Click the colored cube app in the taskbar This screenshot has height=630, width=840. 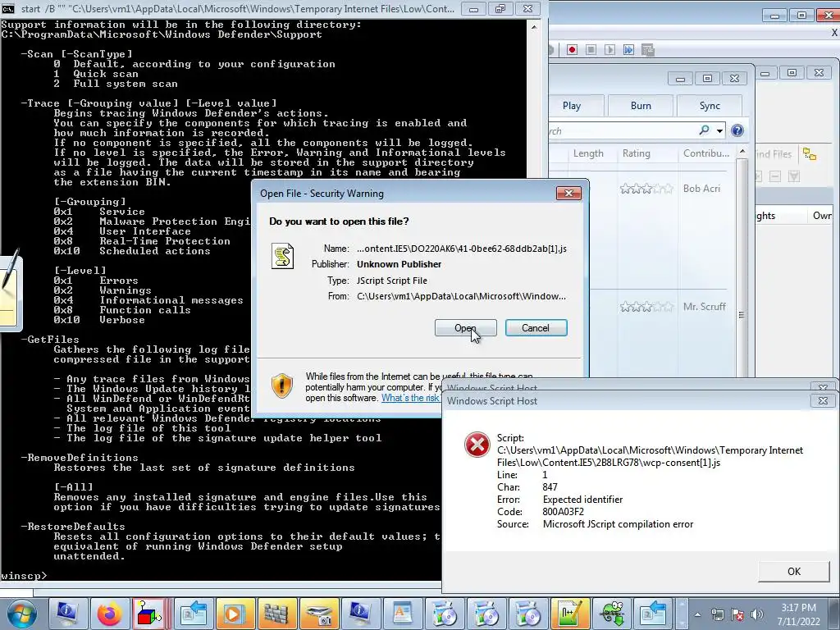point(149,614)
